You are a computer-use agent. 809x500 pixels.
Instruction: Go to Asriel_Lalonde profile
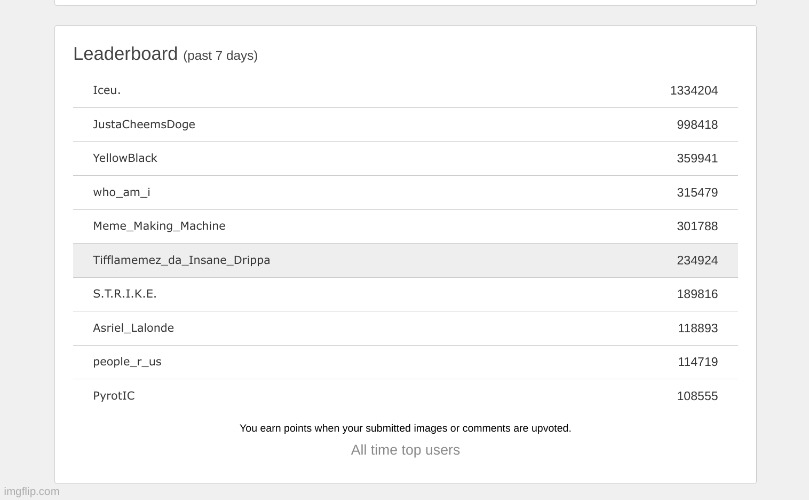133,329
